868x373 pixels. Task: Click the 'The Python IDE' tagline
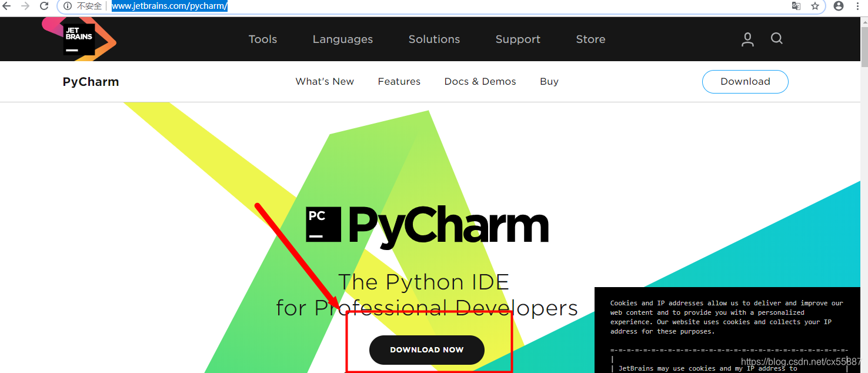pyautogui.click(x=423, y=282)
